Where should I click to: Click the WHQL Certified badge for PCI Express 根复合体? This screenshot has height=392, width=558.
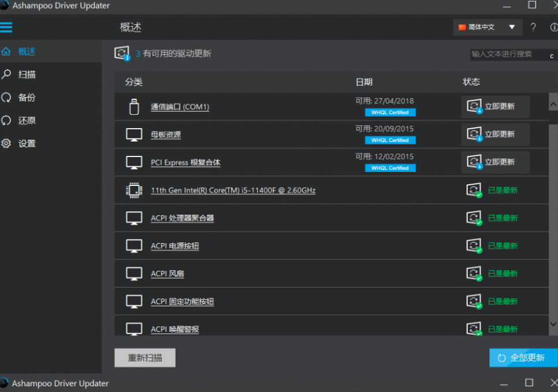(390, 168)
